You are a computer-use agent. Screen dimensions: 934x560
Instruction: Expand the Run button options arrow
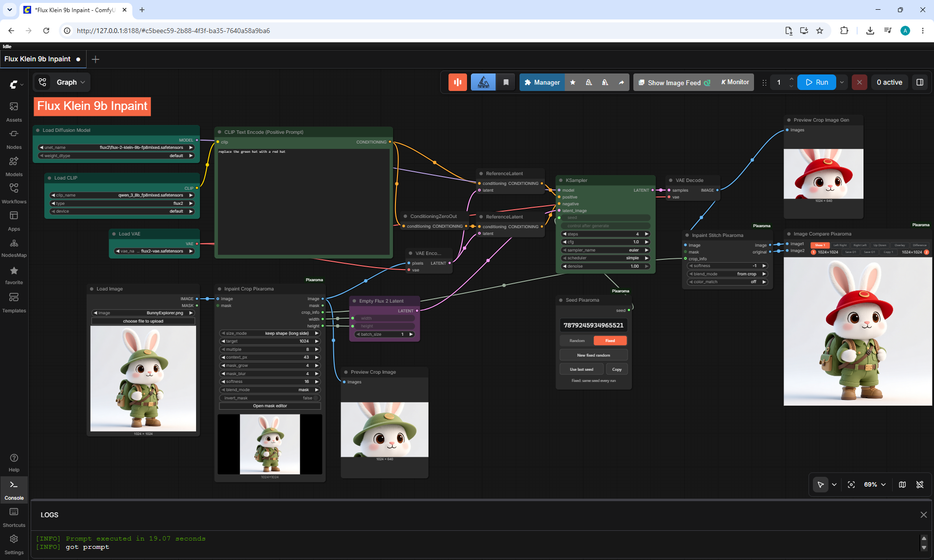click(x=842, y=82)
